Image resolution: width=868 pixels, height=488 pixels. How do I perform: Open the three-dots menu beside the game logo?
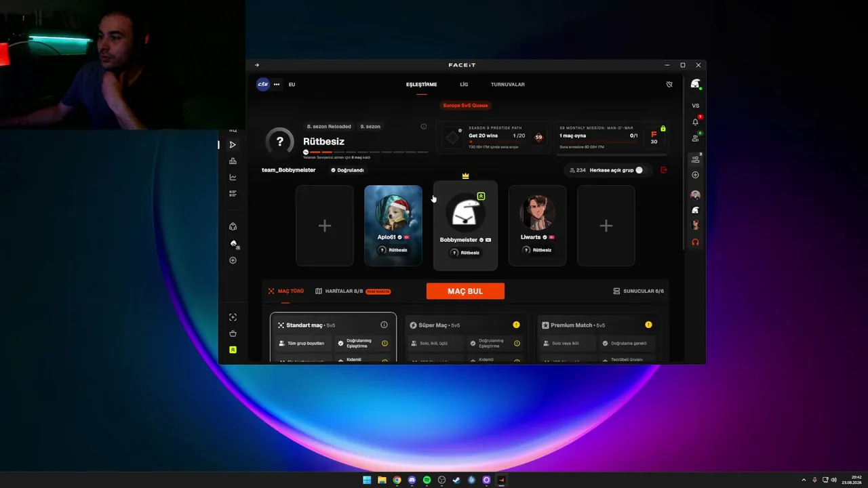pyautogui.click(x=277, y=85)
